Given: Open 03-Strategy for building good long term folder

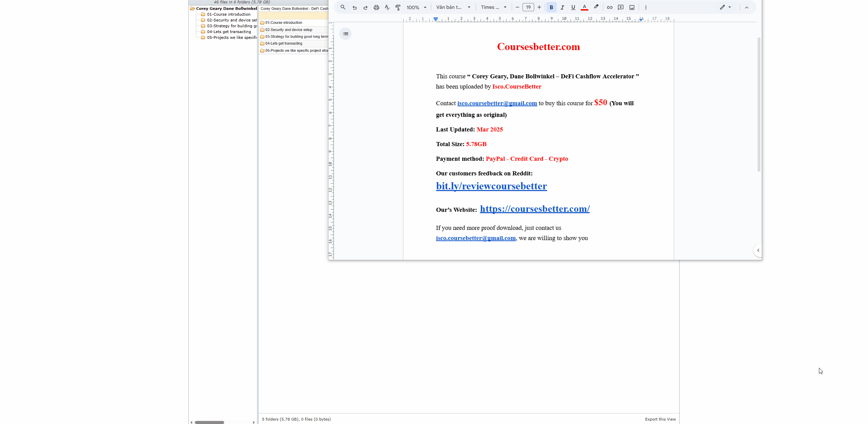Looking at the screenshot, I should (x=294, y=36).
